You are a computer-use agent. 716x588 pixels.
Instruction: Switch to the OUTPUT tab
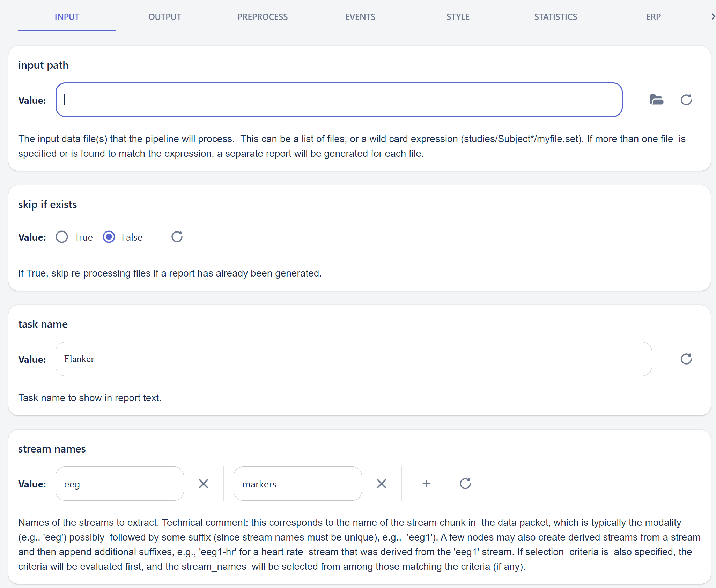165,17
